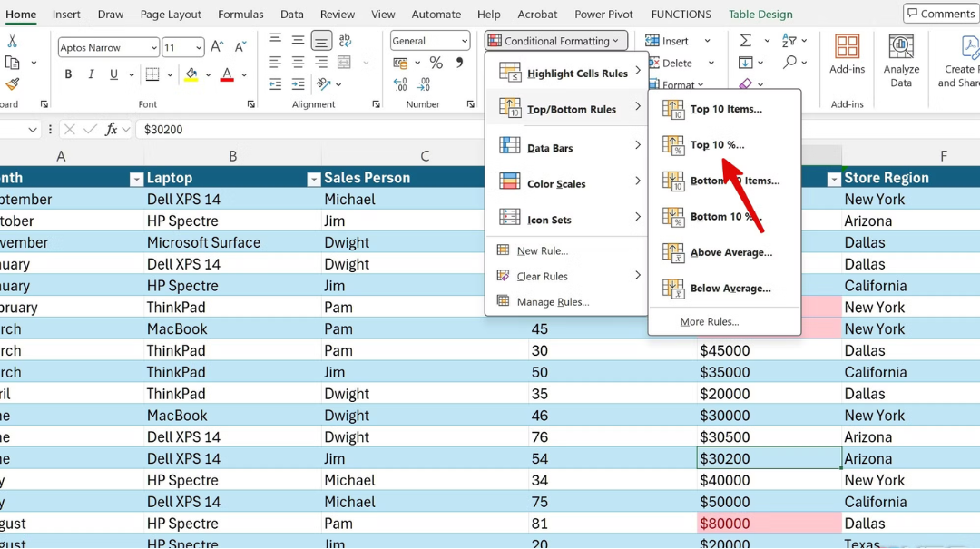
Task: Open the Laptop column filter dropdown
Action: pyautogui.click(x=313, y=179)
